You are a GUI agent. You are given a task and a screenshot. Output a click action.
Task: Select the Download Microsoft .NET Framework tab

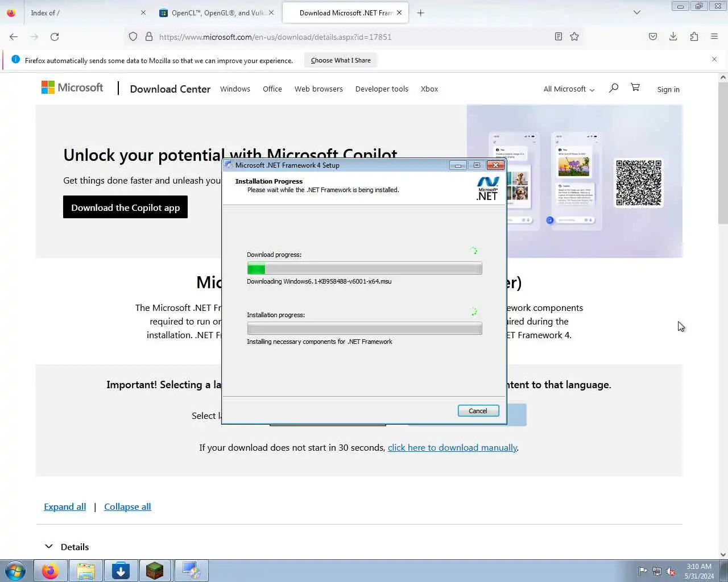point(345,13)
